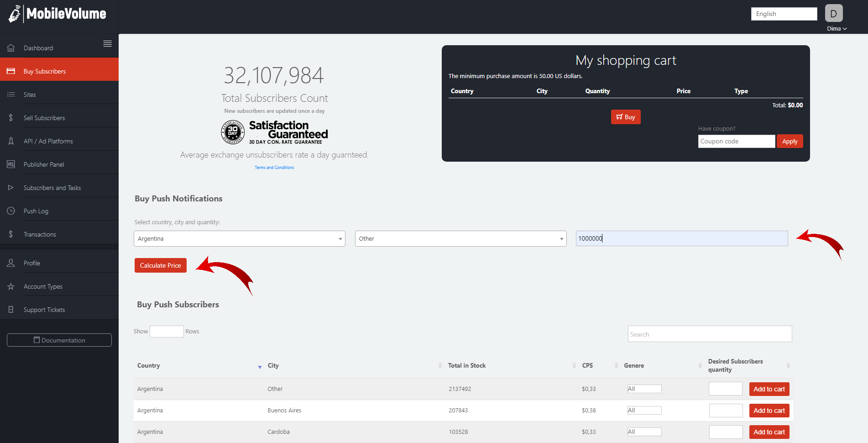Click the user avatar D icon
This screenshot has height=443, width=868.
point(833,14)
